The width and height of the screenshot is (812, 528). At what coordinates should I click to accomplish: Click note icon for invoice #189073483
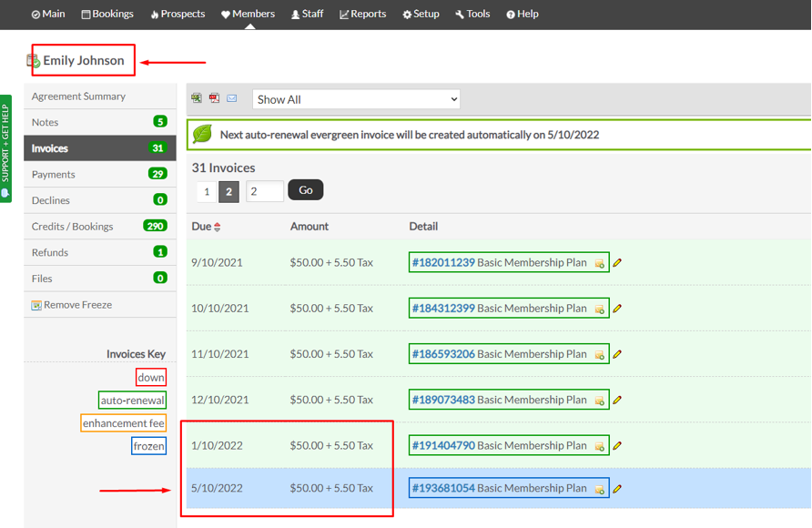pyautogui.click(x=600, y=401)
